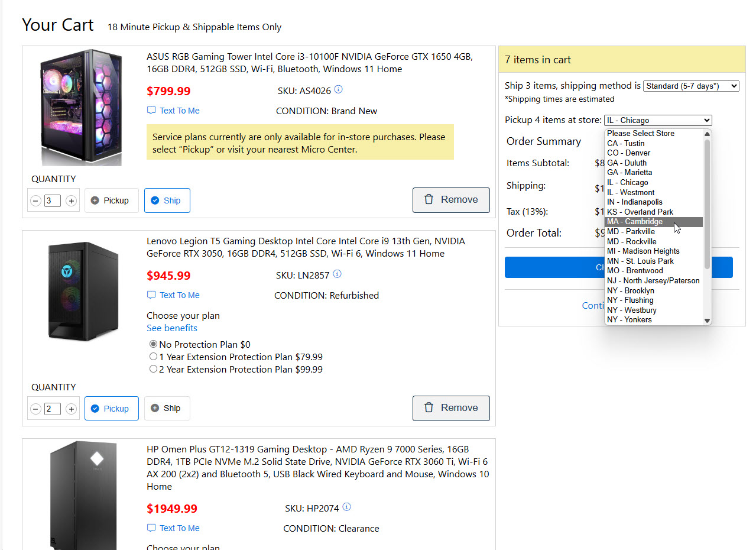Remove the ASUS RGB Gaming Tower
Screen dimensions: 756x550
click(x=451, y=200)
